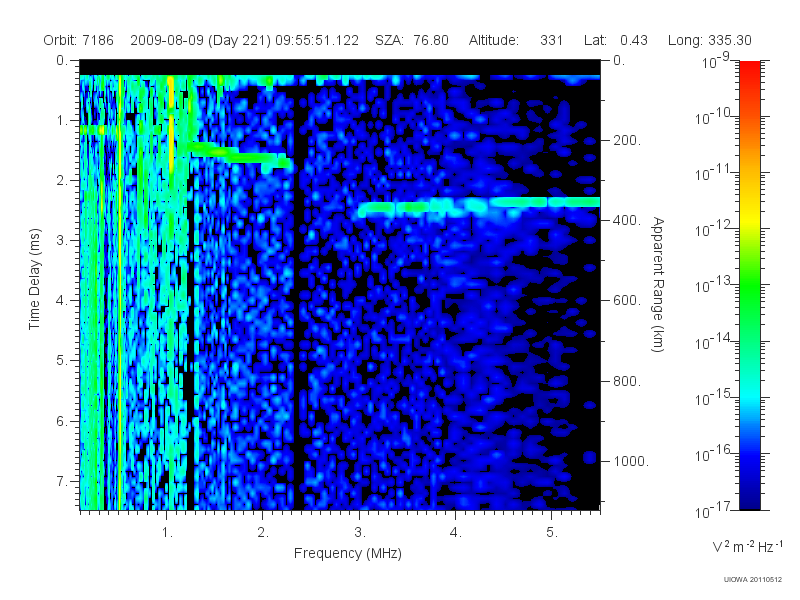Image resolution: width=800 pixels, height=600 pixels.
Task: Click the V² m⁻² Hz⁻¹ units label
Action: (747, 546)
